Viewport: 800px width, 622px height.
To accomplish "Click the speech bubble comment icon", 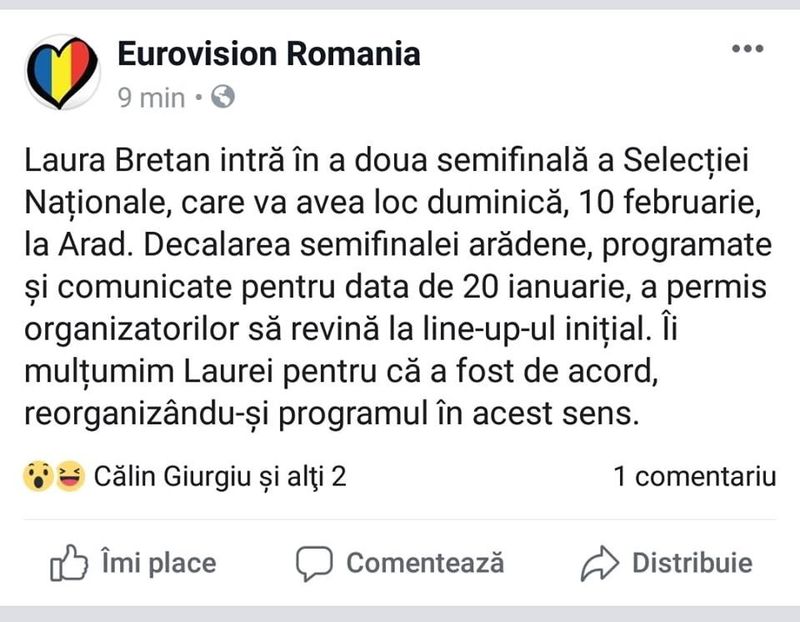I will 315,562.
